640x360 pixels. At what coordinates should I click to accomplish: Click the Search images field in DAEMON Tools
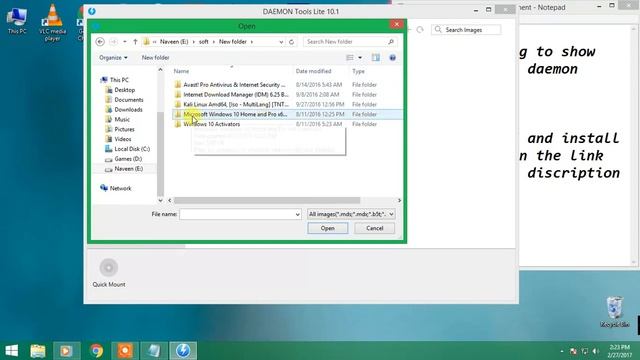466,30
